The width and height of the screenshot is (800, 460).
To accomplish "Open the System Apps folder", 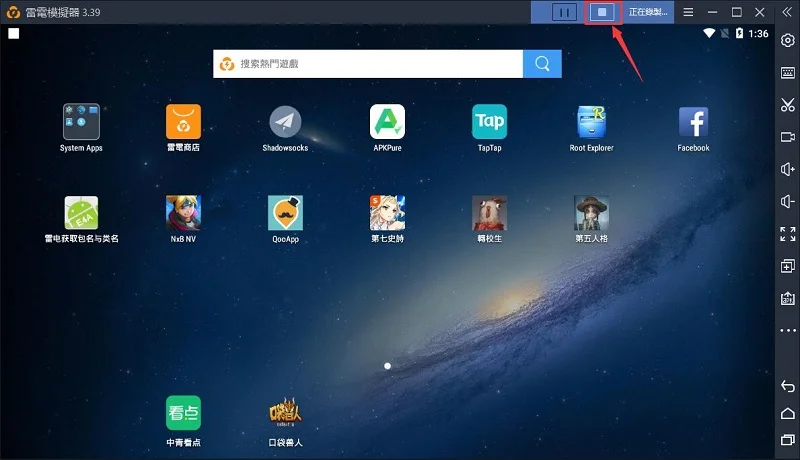I will tap(81, 129).
